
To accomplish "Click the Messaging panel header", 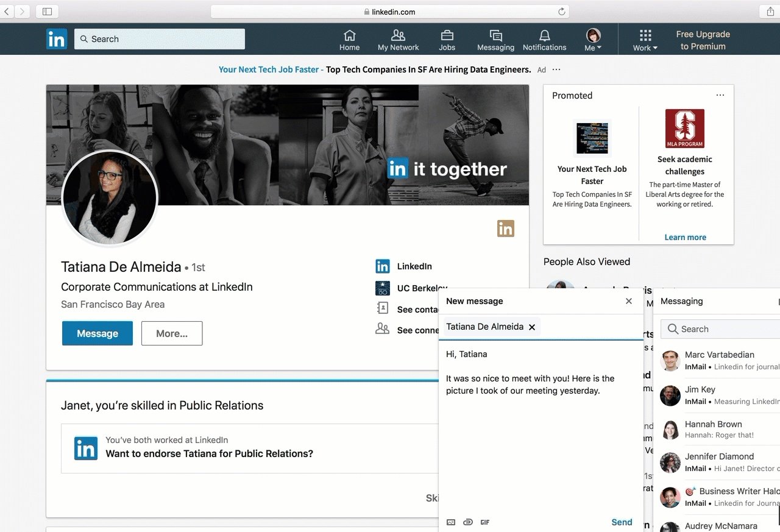I will pyautogui.click(x=717, y=301).
